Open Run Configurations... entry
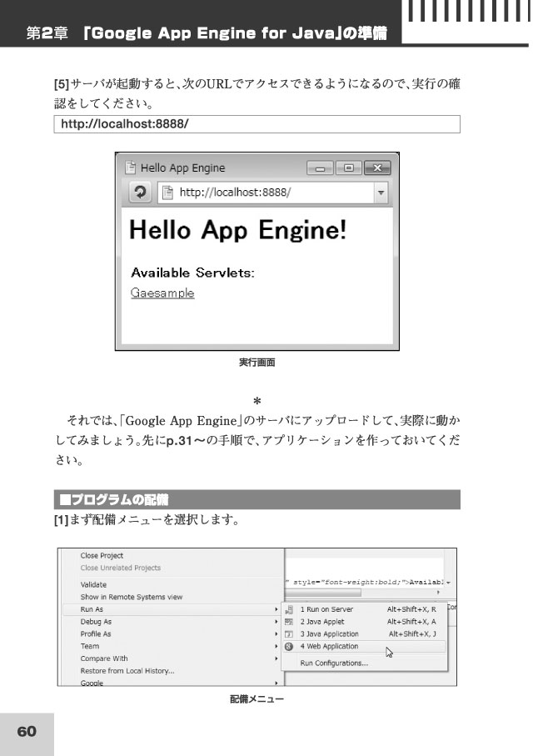Screen dimensions: 533x756 [334, 663]
